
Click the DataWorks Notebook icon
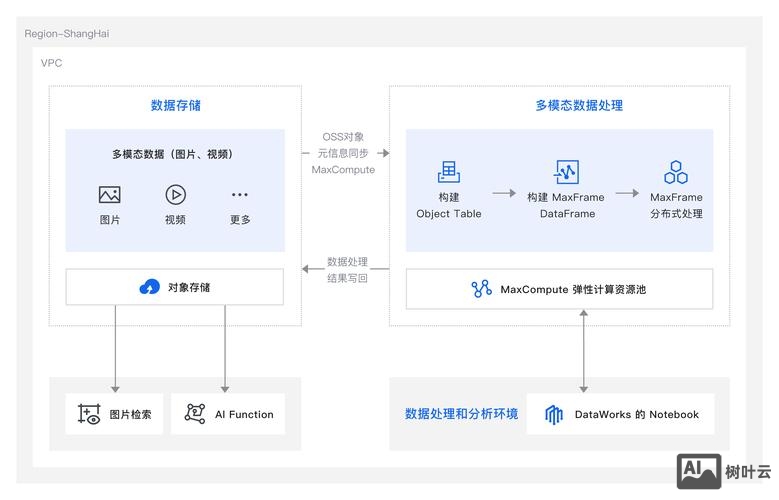[554, 414]
